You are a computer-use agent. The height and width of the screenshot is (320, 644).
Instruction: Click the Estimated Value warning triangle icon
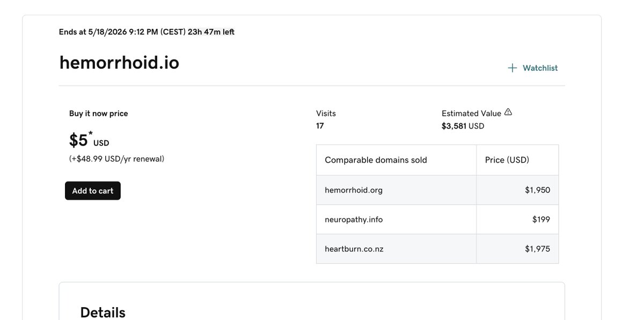(x=508, y=112)
